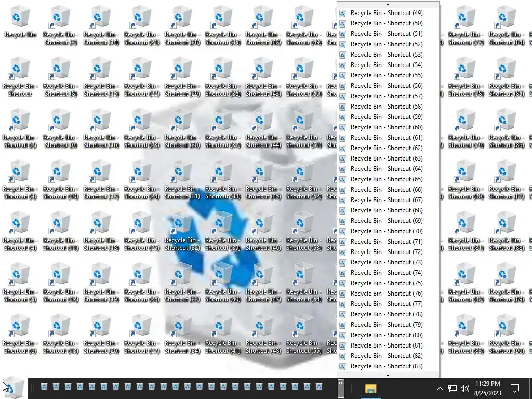Select Recycle Bin - Shortcut (41) desktop icon
This screenshot has width=532, height=399.
pyautogui.click(x=223, y=335)
